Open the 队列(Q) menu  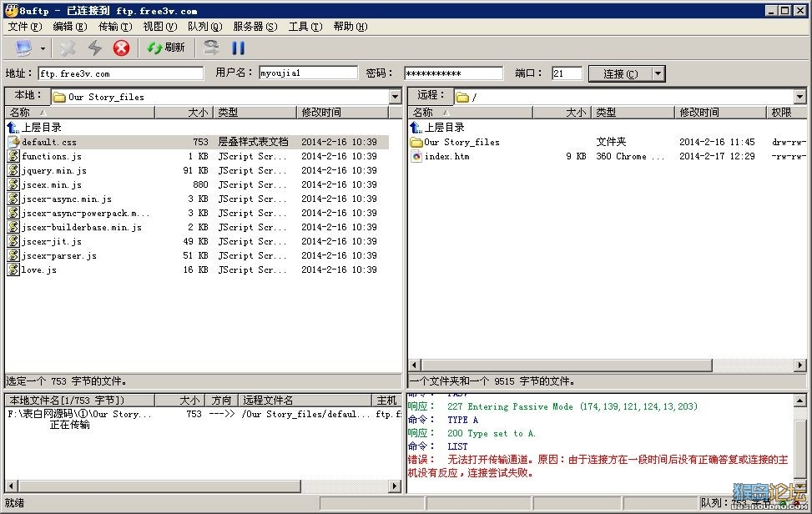tap(204, 27)
